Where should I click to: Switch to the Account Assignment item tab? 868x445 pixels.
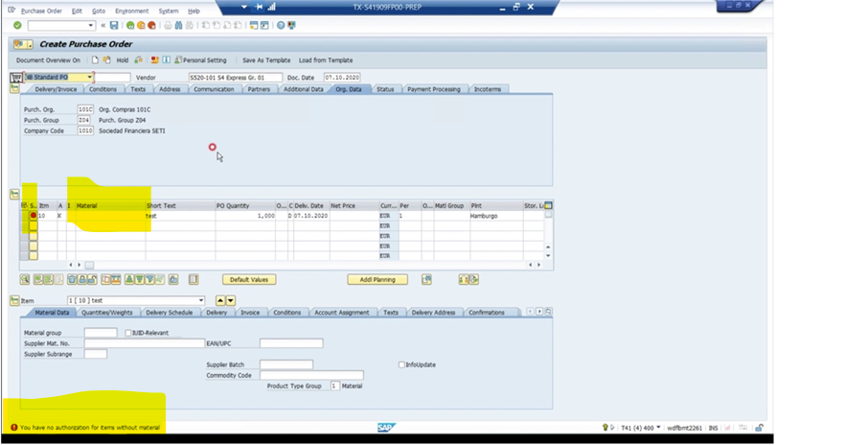click(342, 313)
